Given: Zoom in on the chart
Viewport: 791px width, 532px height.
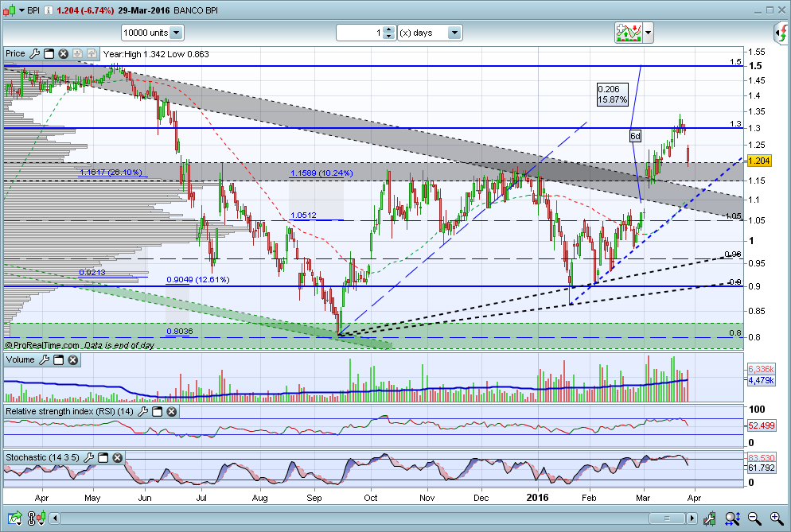Looking at the screenshot, I should click(777, 518).
